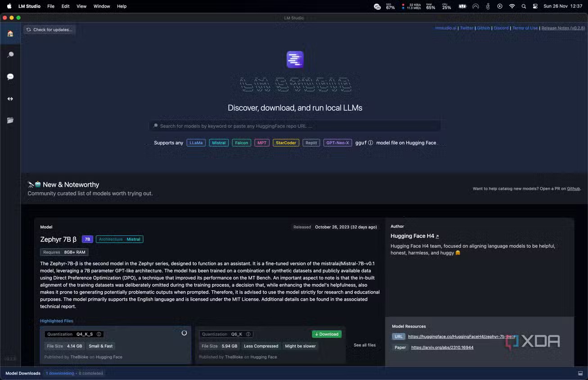Image resolution: width=588 pixels, height=380 pixels.
Task: Open the AI Chat bubble icon
Action: pos(10,77)
